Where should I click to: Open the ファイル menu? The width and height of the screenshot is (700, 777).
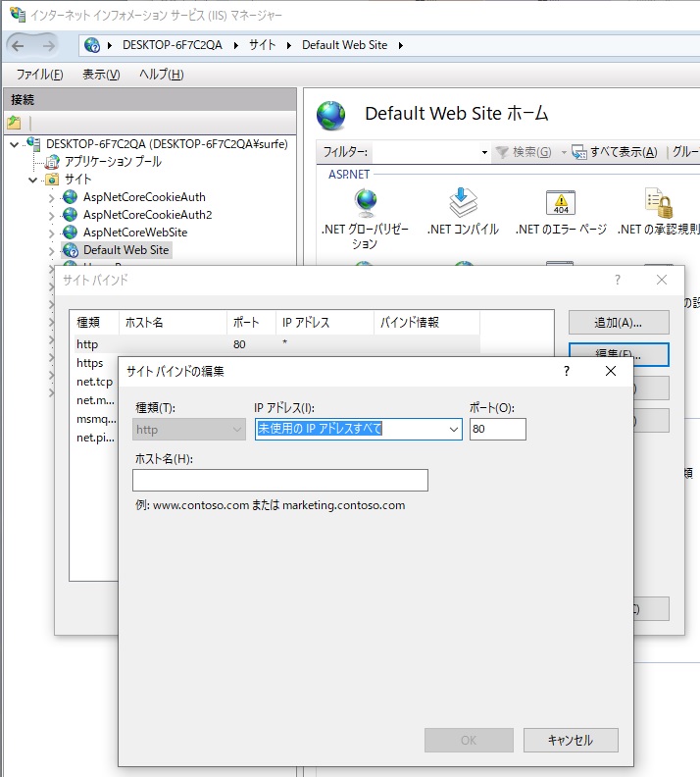click(x=39, y=75)
